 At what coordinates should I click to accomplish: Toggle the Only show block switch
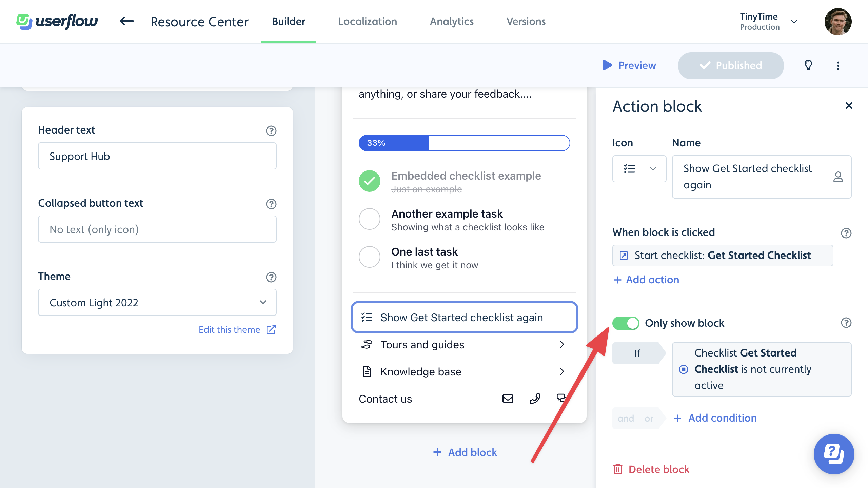coord(626,322)
